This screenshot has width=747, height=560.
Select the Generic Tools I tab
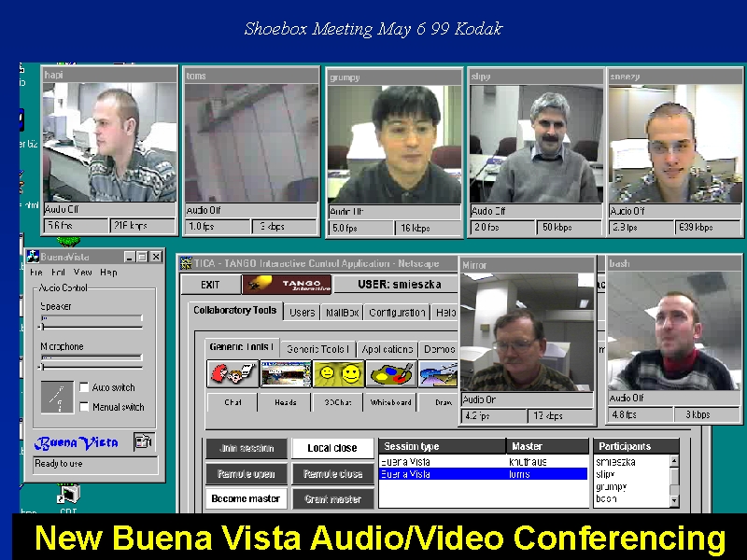(242, 347)
